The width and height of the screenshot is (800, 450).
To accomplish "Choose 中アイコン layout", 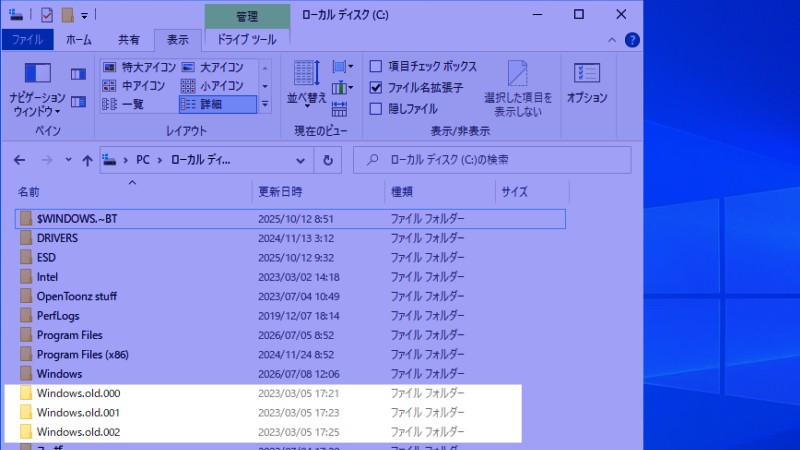I will [134, 86].
